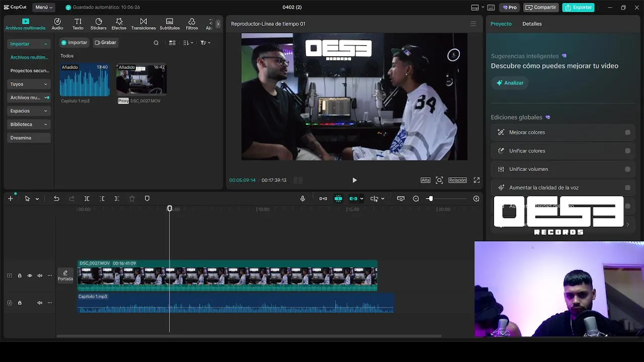Viewport: 644px width, 362px height.
Task: Open the Texto tab
Action: click(x=78, y=24)
